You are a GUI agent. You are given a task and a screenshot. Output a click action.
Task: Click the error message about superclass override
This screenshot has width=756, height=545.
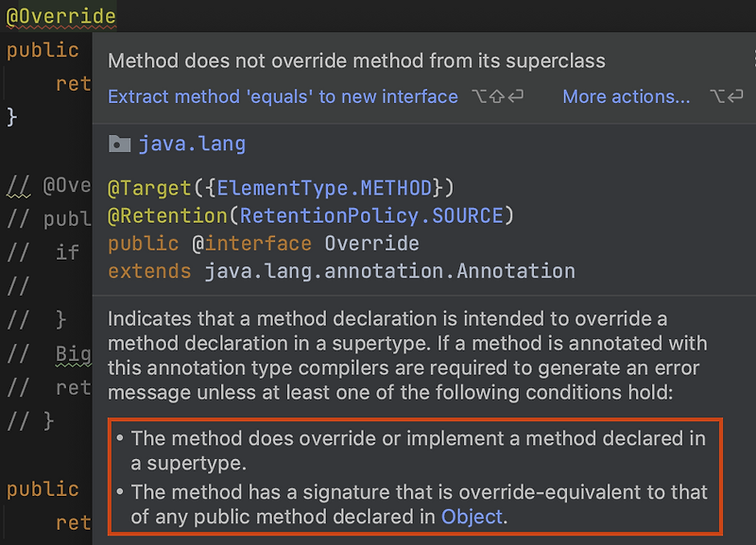[x=356, y=60]
